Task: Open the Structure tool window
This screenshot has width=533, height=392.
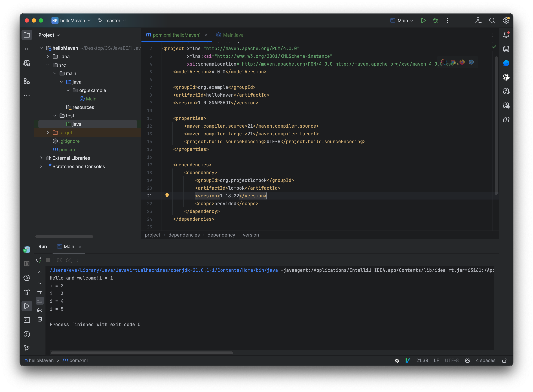Action: click(27, 81)
